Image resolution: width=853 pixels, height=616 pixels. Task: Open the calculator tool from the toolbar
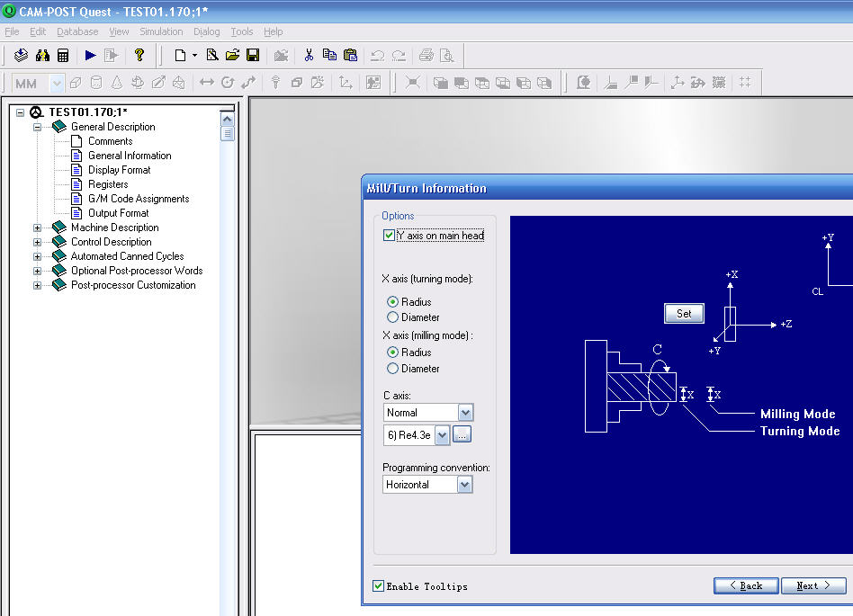(63, 55)
